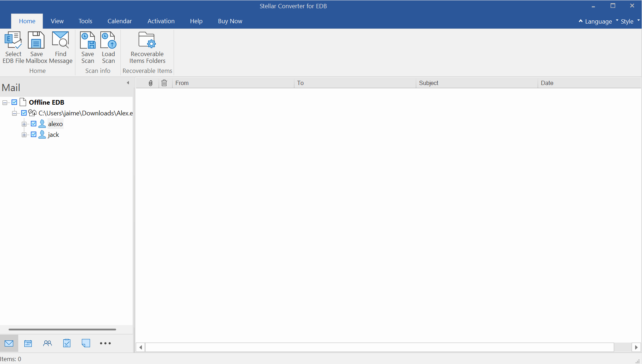Click the 'Items: 0' status bar text

pos(11,359)
